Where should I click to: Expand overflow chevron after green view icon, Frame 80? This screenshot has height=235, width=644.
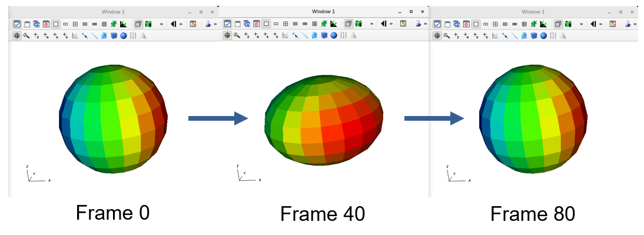582,24
